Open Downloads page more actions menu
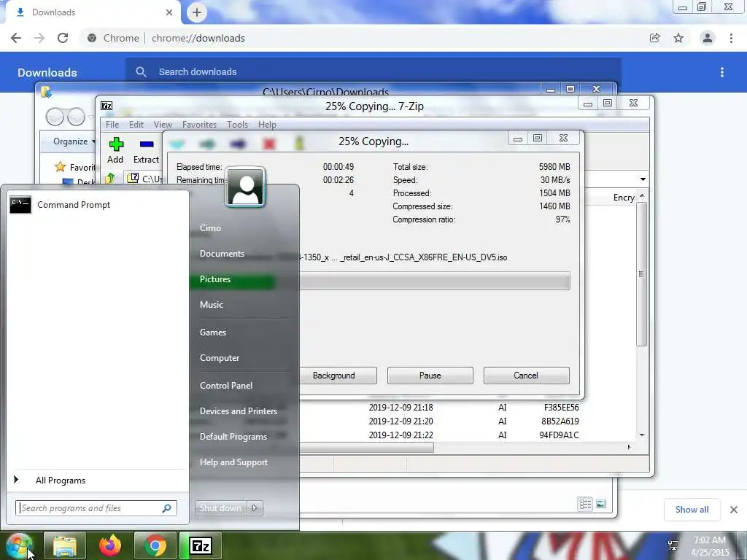Screen dimensions: 747x560 point(722,72)
